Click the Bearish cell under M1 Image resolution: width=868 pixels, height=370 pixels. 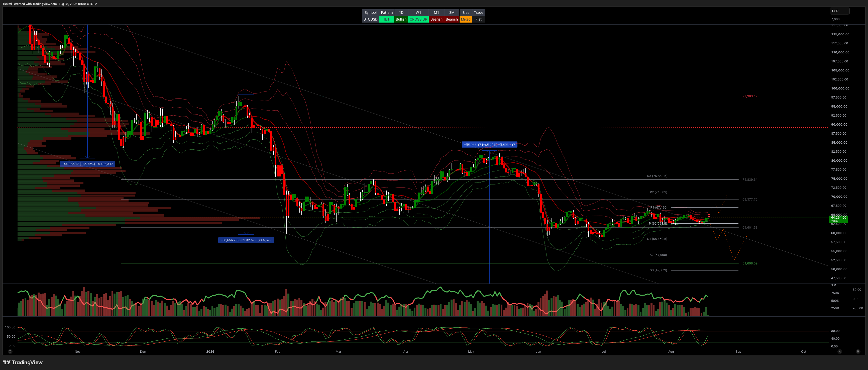[436, 19]
